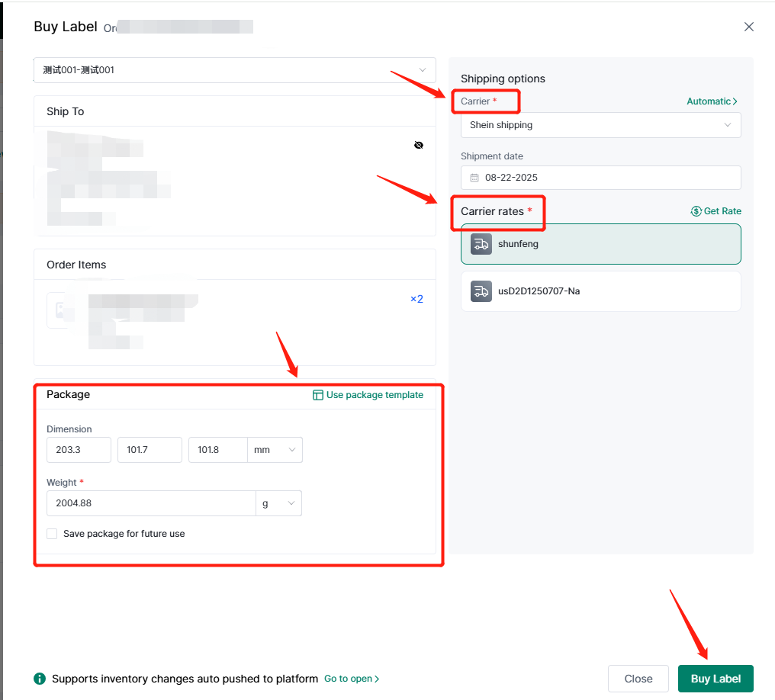Select the shunfeng carrier rate
Screen dimensions: 775x700
coord(600,244)
